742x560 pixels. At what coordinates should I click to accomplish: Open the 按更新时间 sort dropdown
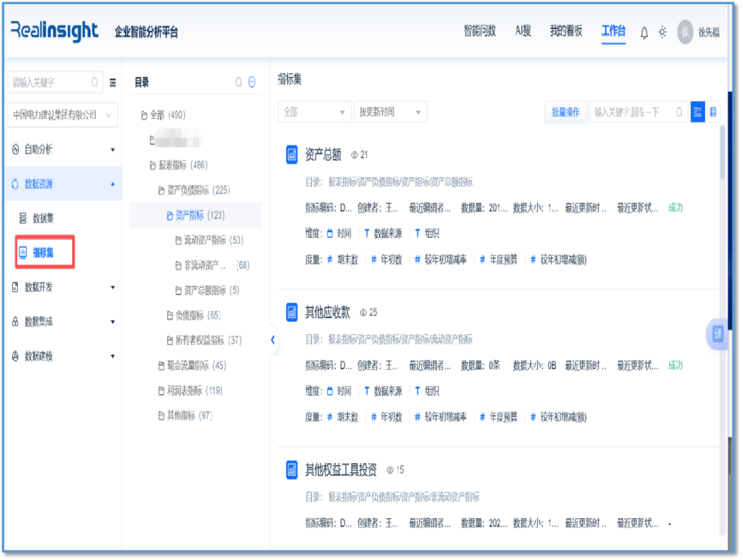390,112
